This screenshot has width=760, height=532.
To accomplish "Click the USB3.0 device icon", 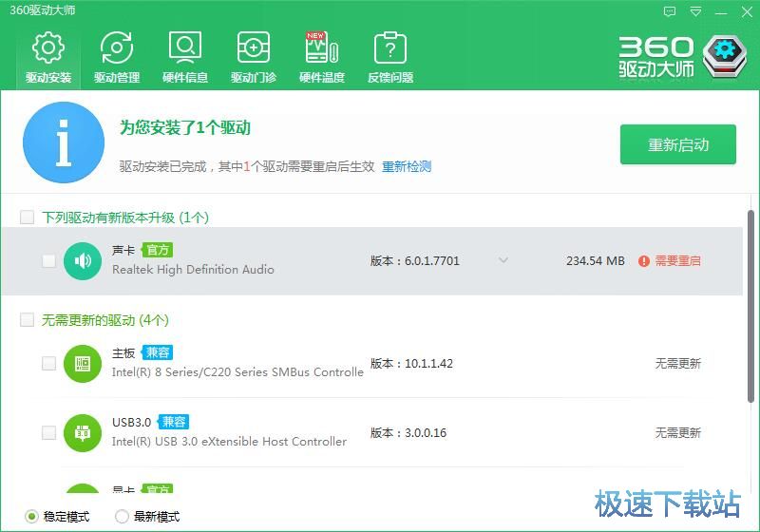I will coord(83,432).
